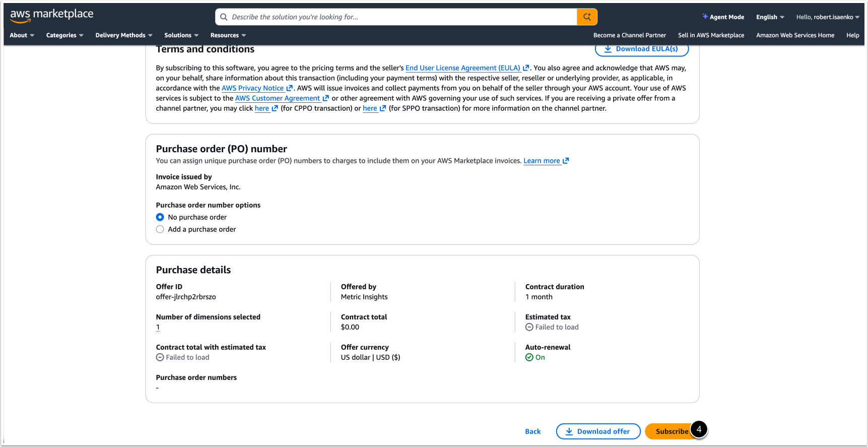Open the Delivery Methods menu
This screenshot has height=447, width=868.
[123, 35]
